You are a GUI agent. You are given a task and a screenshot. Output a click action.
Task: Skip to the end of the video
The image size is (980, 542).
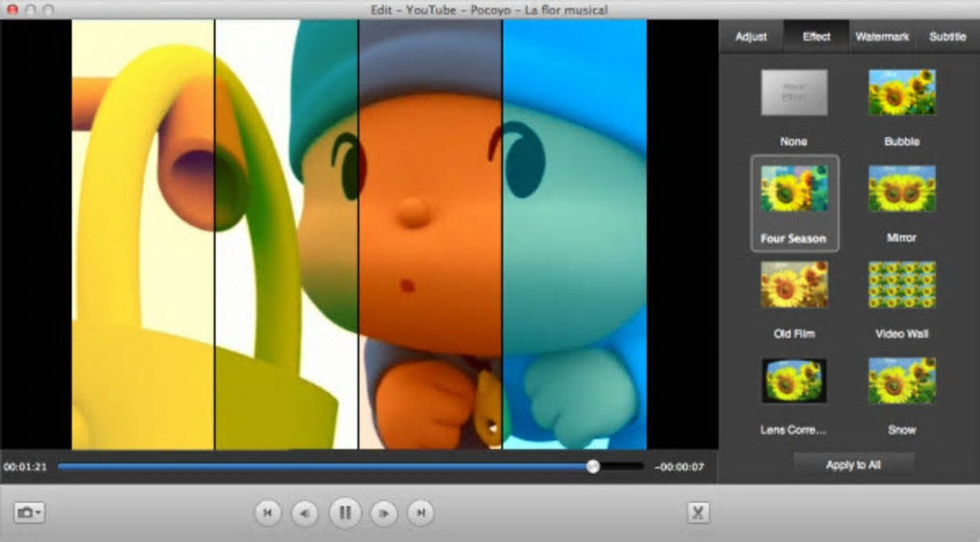421,512
